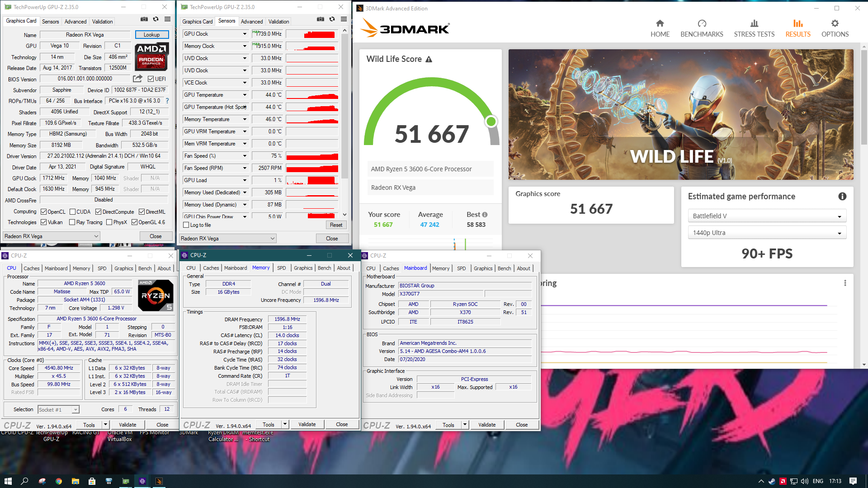Click info icon next to Best score
The image size is (868, 488).
(x=485, y=215)
